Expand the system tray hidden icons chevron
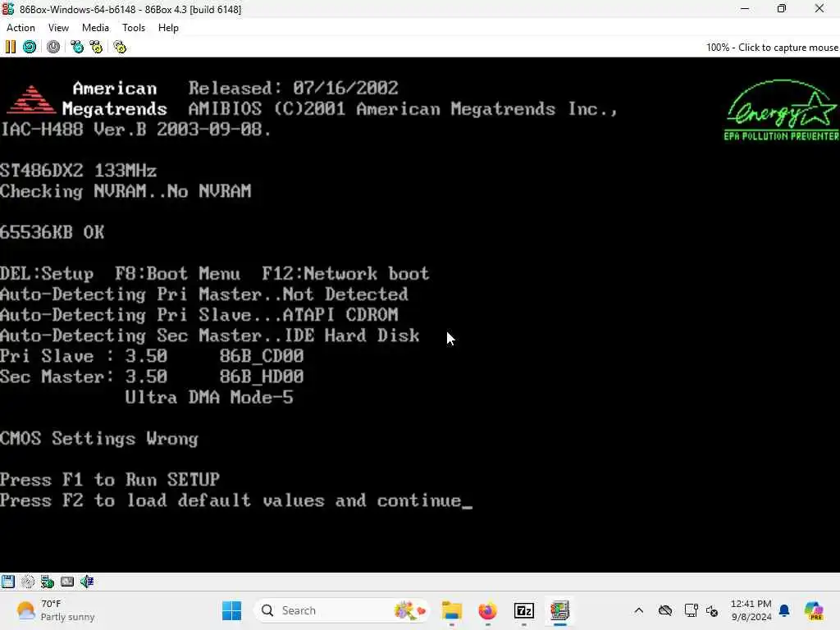Viewport: 840px width, 630px height. (638, 610)
